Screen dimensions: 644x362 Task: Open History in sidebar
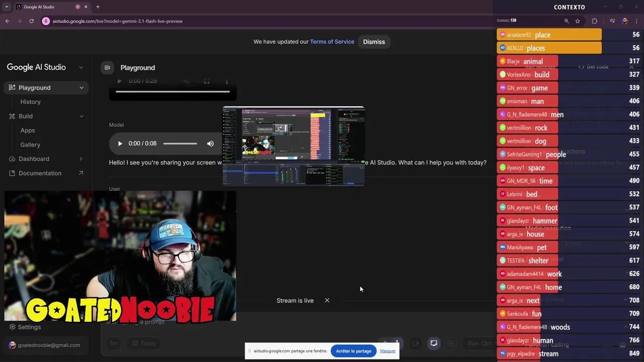pyautogui.click(x=30, y=102)
